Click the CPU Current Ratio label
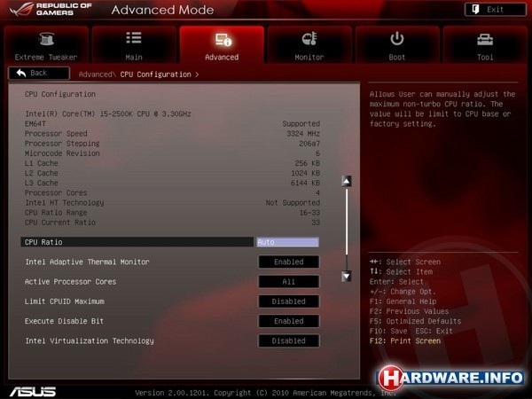The height and width of the screenshot is (399, 532). pyautogui.click(x=60, y=223)
